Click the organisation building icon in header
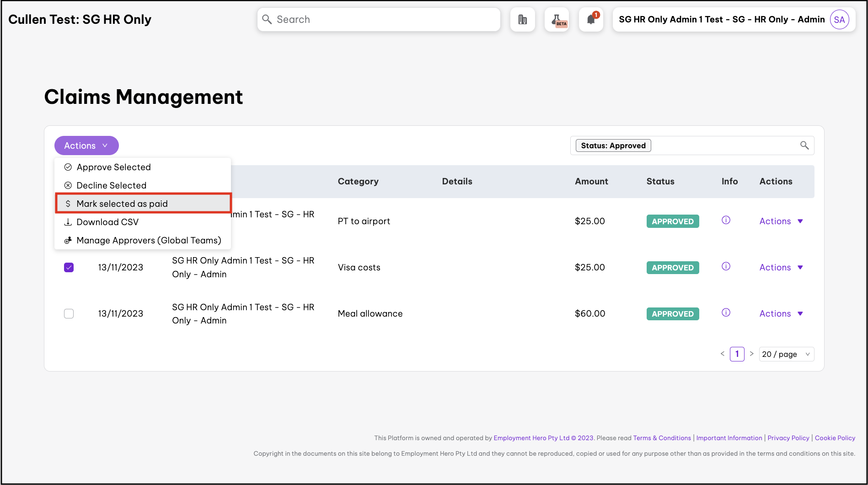The width and height of the screenshot is (868, 485). pyautogui.click(x=522, y=20)
